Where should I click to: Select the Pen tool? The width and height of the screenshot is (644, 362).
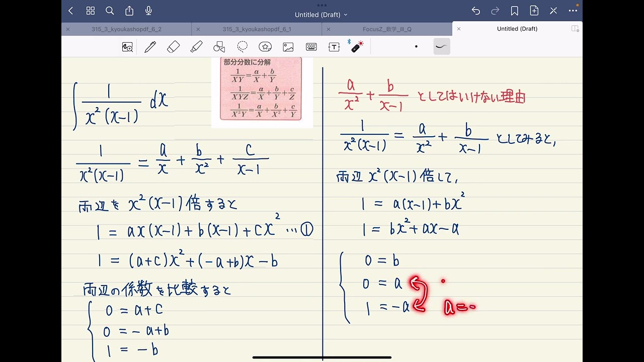(150, 47)
